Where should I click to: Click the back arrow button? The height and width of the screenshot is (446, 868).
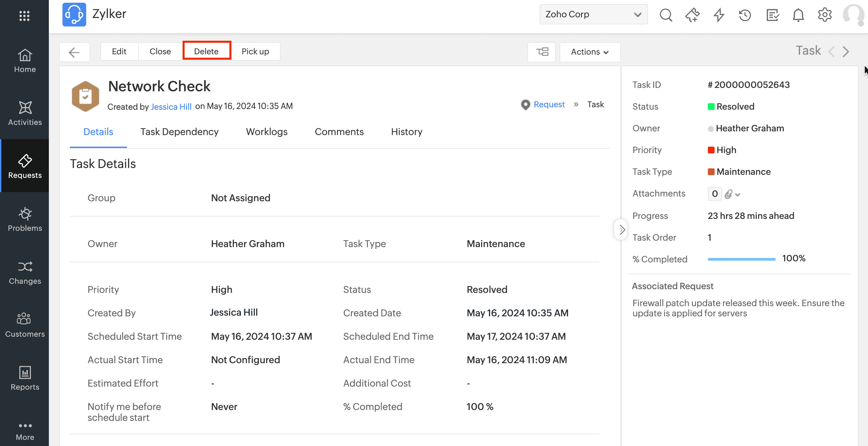coord(74,52)
